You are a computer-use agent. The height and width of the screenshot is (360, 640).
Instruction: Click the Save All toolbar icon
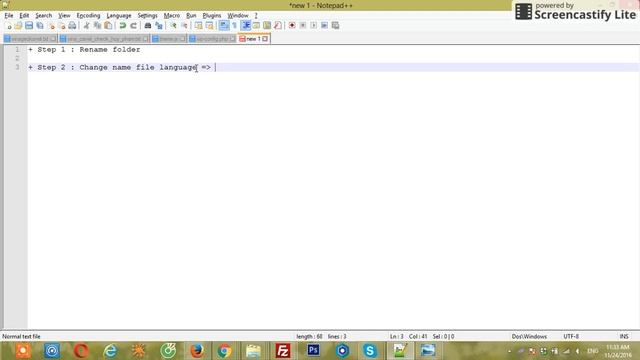click(40, 25)
